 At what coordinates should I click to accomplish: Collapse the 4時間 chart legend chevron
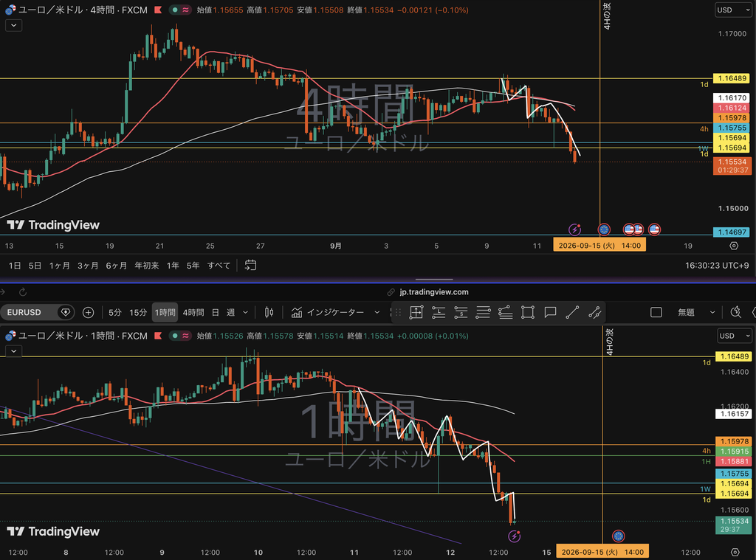pyautogui.click(x=13, y=25)
